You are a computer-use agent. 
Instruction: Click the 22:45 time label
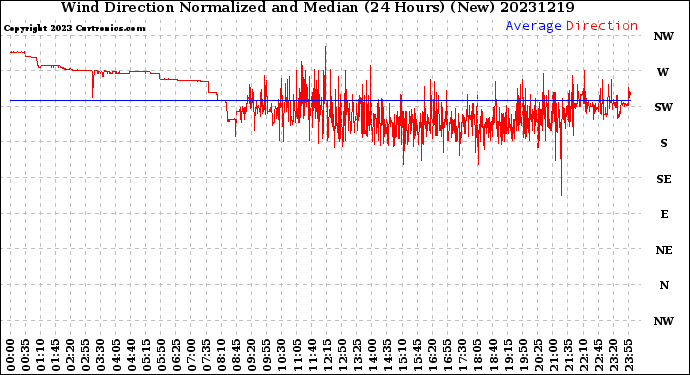tap(598, 355)
